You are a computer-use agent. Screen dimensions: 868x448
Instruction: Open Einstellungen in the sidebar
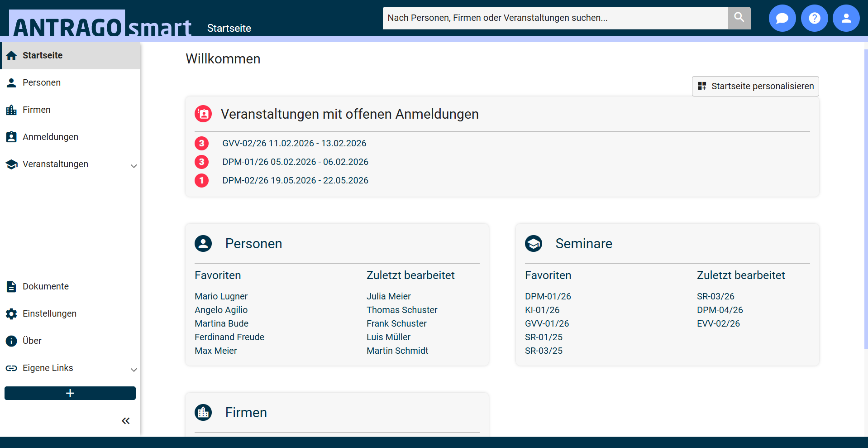tap(49, 313)
